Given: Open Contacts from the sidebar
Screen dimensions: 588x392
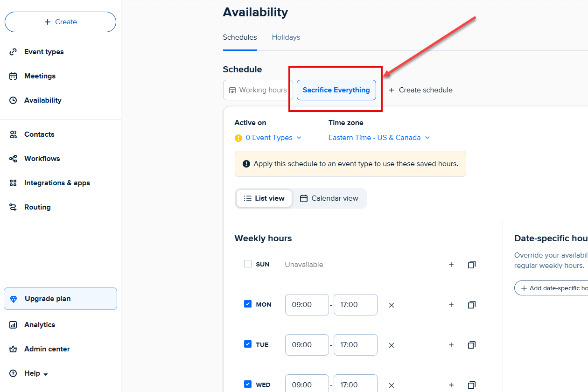Looking at the screenshot, I should (39, 134).
